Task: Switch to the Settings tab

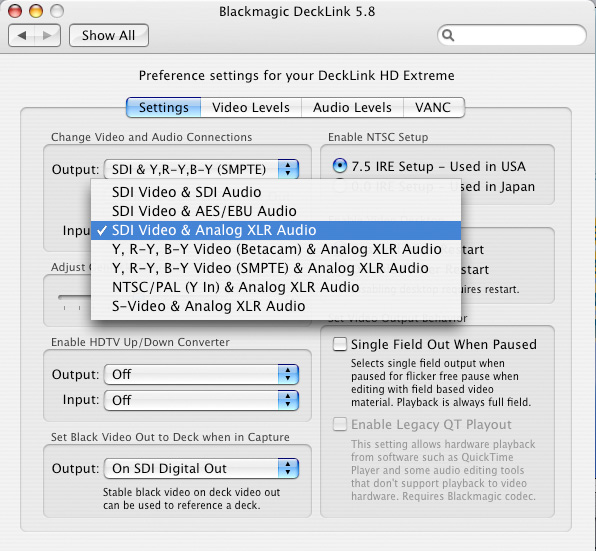Action: tap(163, 108)
